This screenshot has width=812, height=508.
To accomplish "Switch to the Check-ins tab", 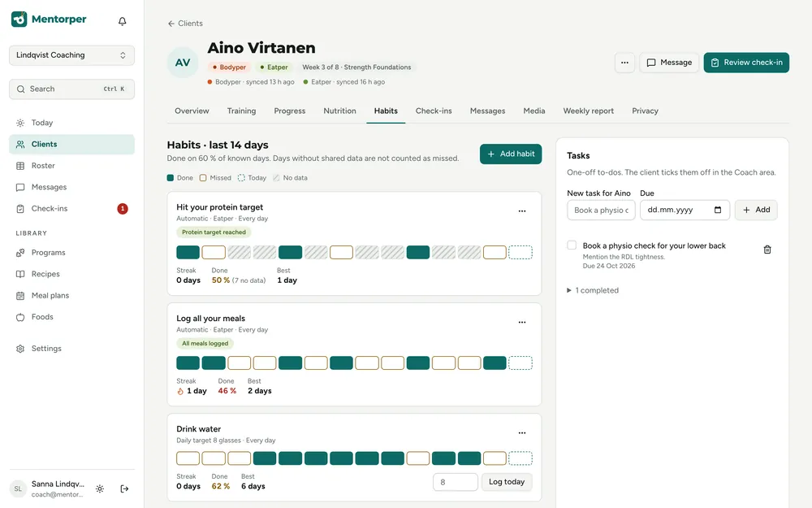I will point(434,111).
